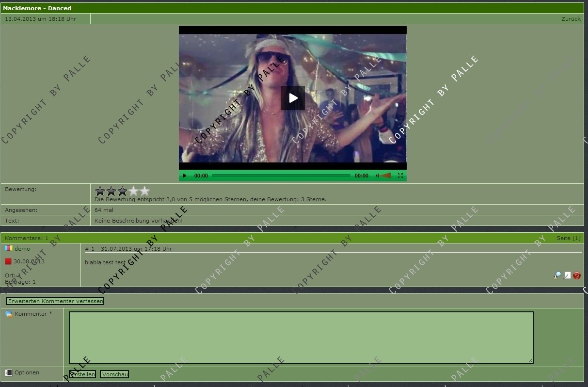This screenshot has height=387, width=588.
Task: Click the Beiträge: 1 user info
Action: (20, 282)
